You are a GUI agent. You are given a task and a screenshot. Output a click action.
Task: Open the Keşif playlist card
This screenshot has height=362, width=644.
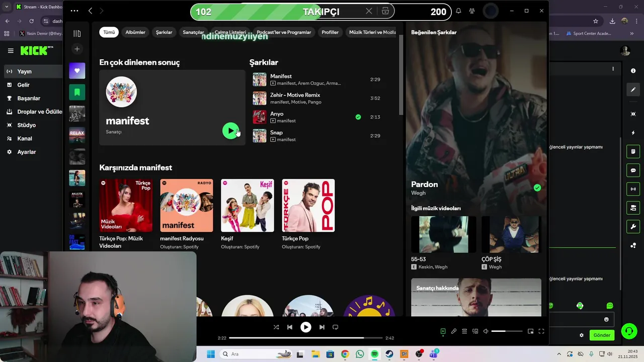248,214
